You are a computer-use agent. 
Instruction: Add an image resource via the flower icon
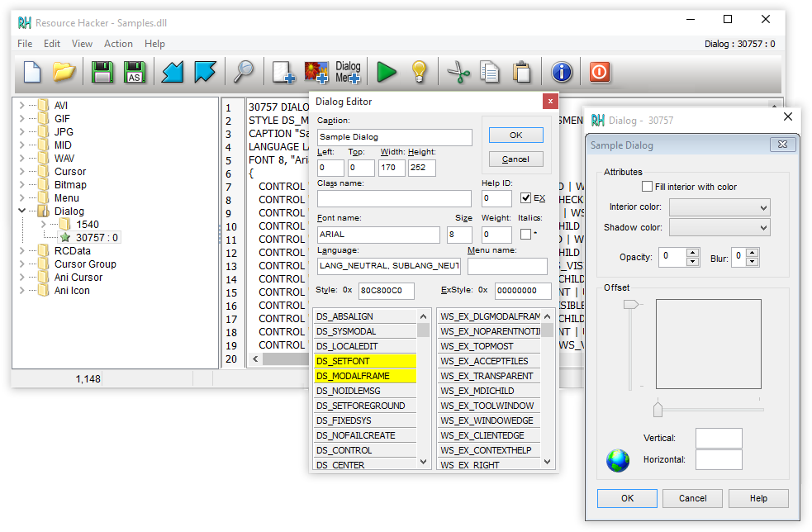(x=316, y=72)
